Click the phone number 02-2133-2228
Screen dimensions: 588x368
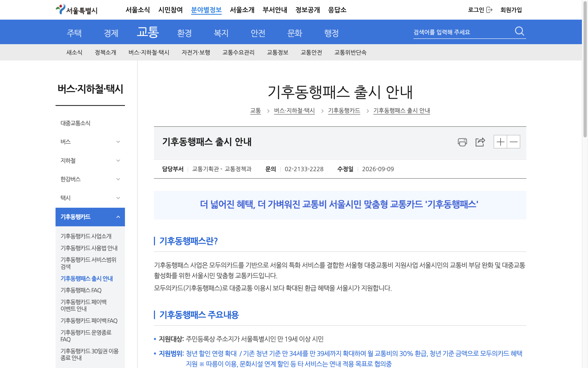[x=304, y=169]
